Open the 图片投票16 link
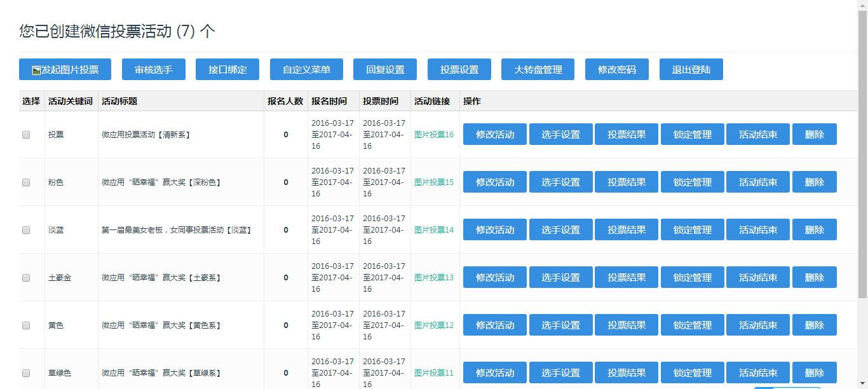868x389 pixels. pyautogui.click(x=434, y=134)
